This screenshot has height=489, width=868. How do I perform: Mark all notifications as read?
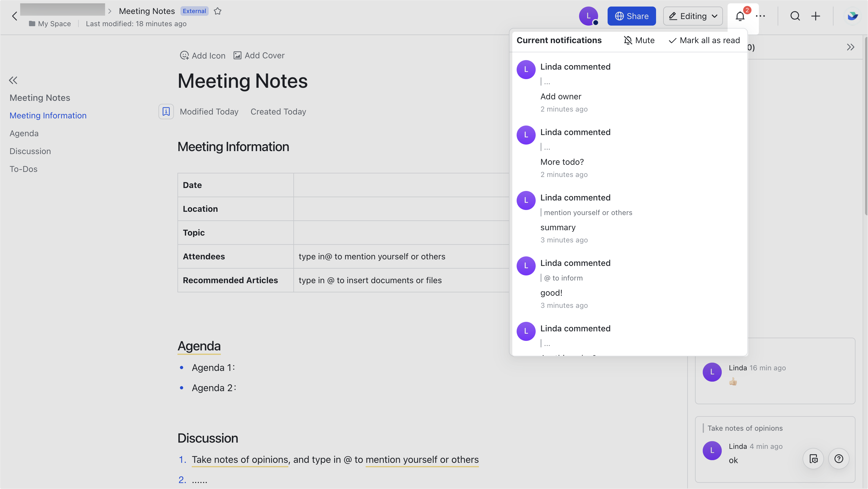[x=704, y=40]
